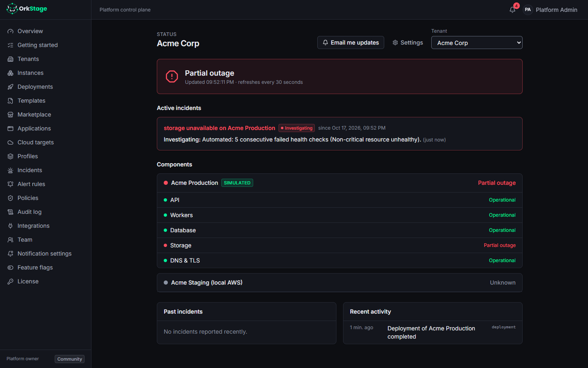The image size is (588, 368).
Task: Click the API component row
Action: [x=339, y=200]
